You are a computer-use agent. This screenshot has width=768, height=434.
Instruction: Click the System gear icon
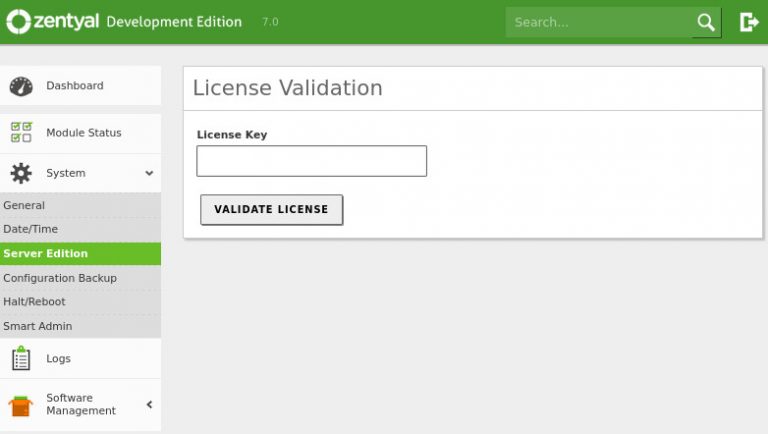tap(21, 173)
